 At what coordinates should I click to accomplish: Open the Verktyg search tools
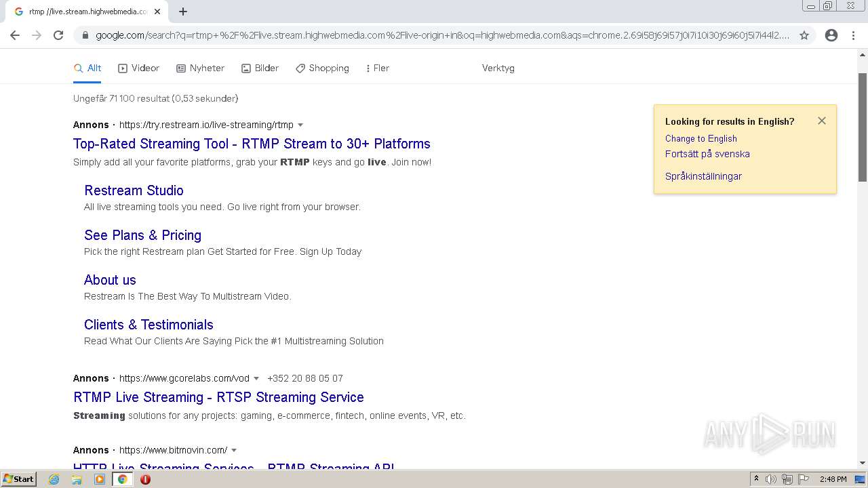pos(498,68)
